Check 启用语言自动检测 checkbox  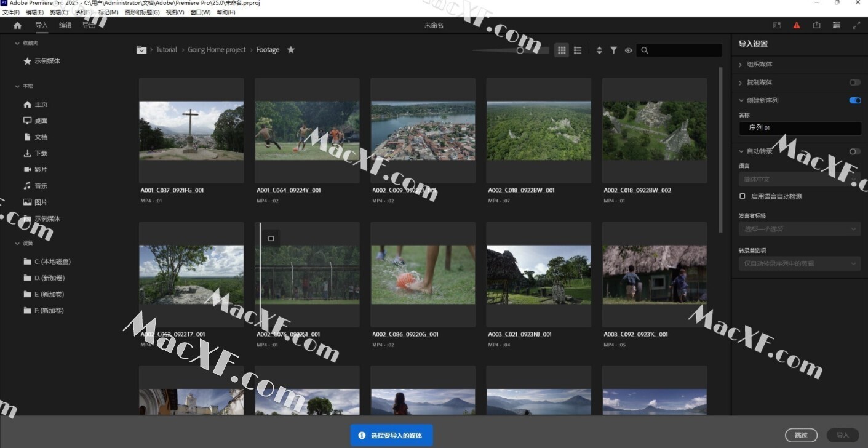pos(742,196)
